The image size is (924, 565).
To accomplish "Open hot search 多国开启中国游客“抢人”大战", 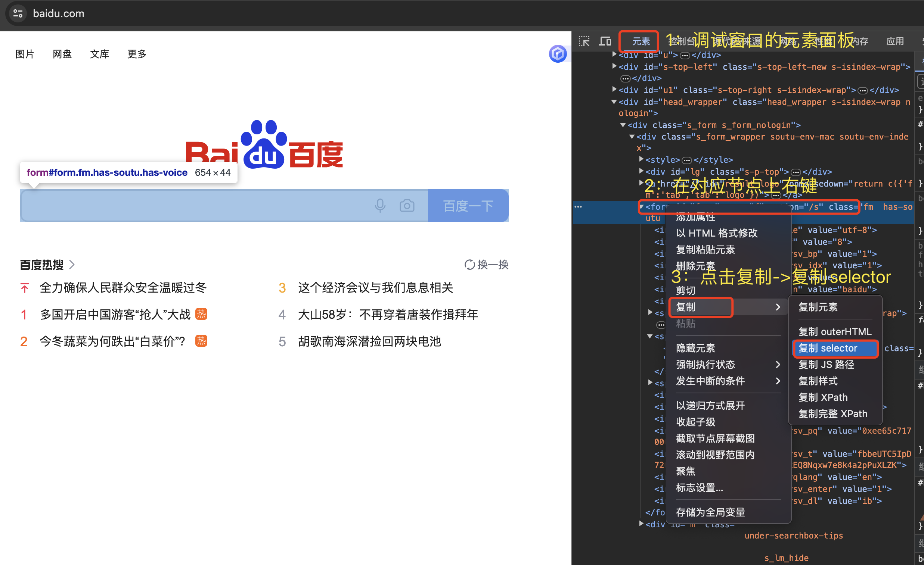I will 115,314.
